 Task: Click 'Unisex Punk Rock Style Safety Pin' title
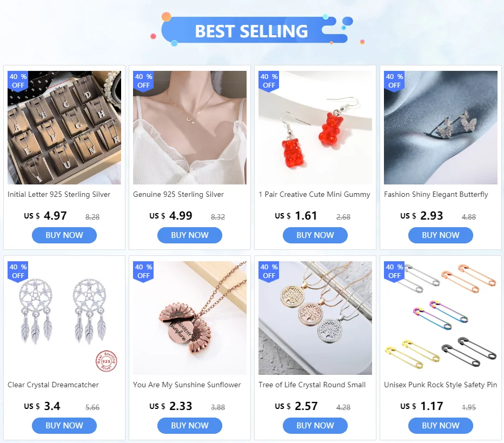[440, 385]
